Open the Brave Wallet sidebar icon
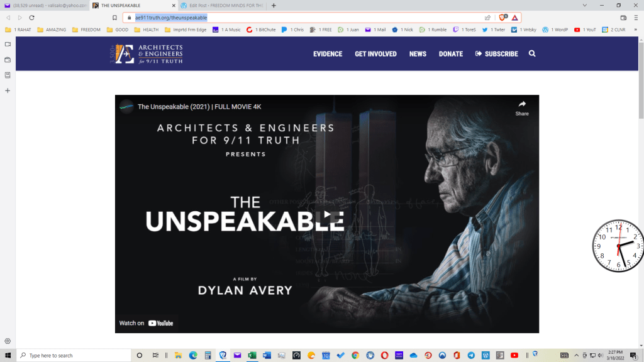Viewport: 644px width, 362px height. click(x=8, y=60)
